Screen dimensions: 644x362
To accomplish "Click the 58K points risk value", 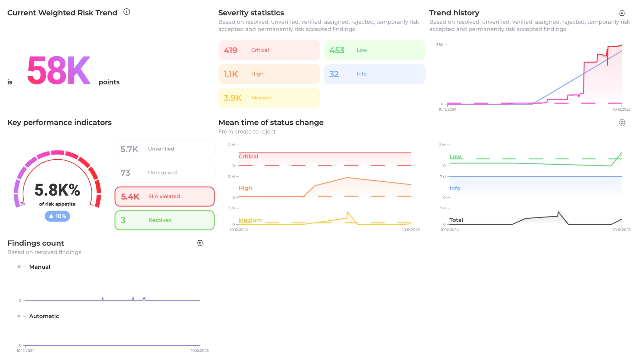I will [x=59, y=71].
